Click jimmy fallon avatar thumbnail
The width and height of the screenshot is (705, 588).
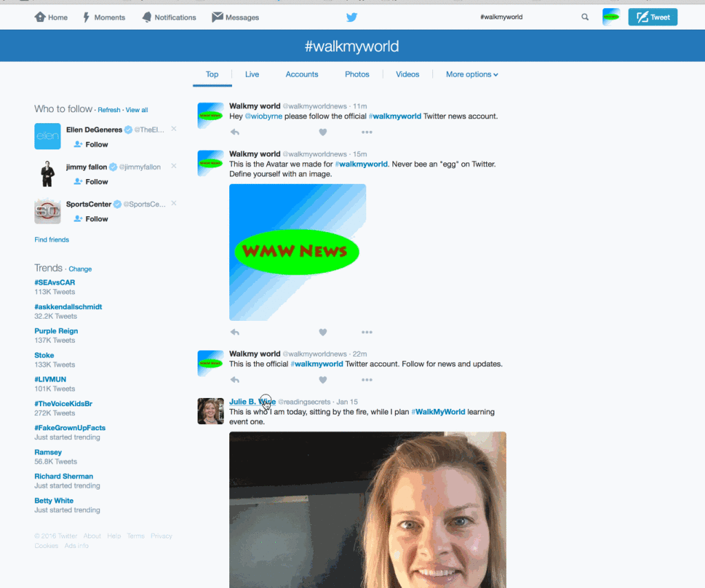pyautogui.click(x=48, y=174)
